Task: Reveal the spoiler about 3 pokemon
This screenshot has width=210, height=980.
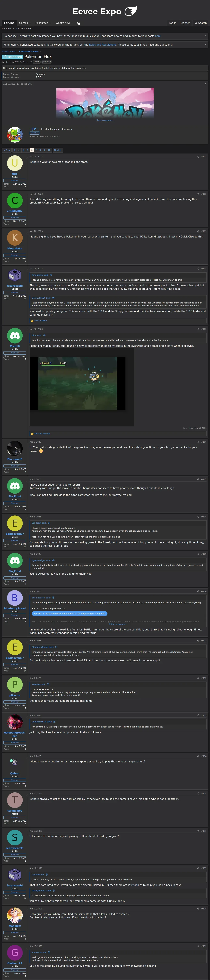Action: point(69,613)
